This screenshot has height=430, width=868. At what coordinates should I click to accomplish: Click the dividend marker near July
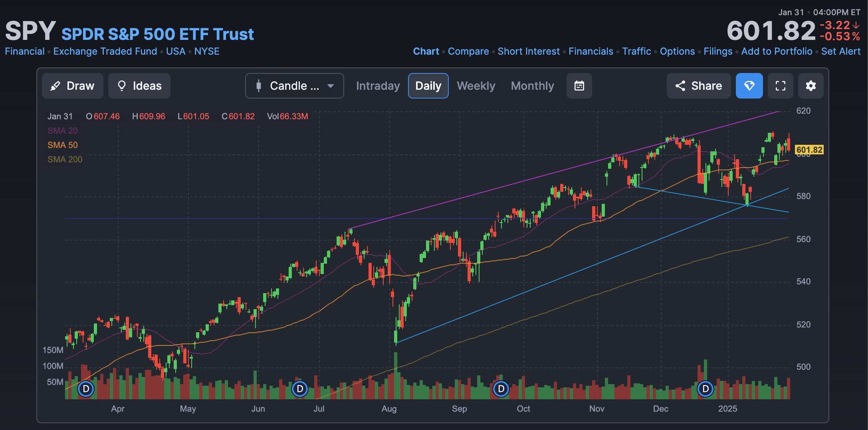click(x=300, y=389)
